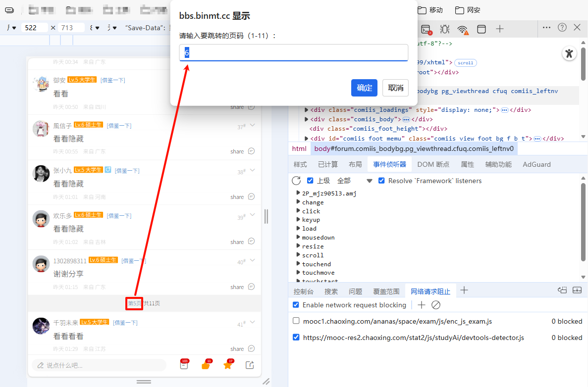
Task: Switch to the 样式 styles tab
Action: (x=300, y=164)
